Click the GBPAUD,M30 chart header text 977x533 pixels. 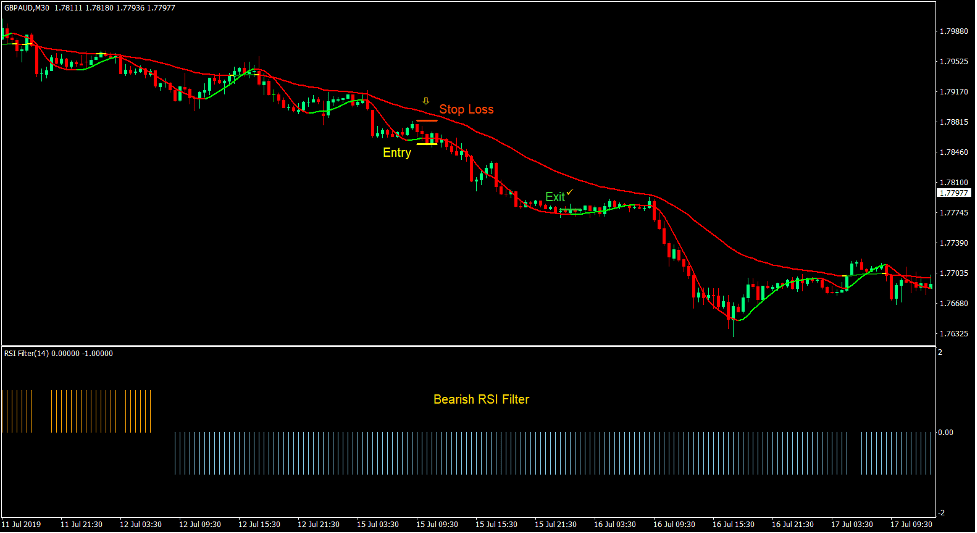[x=90, y=8]
